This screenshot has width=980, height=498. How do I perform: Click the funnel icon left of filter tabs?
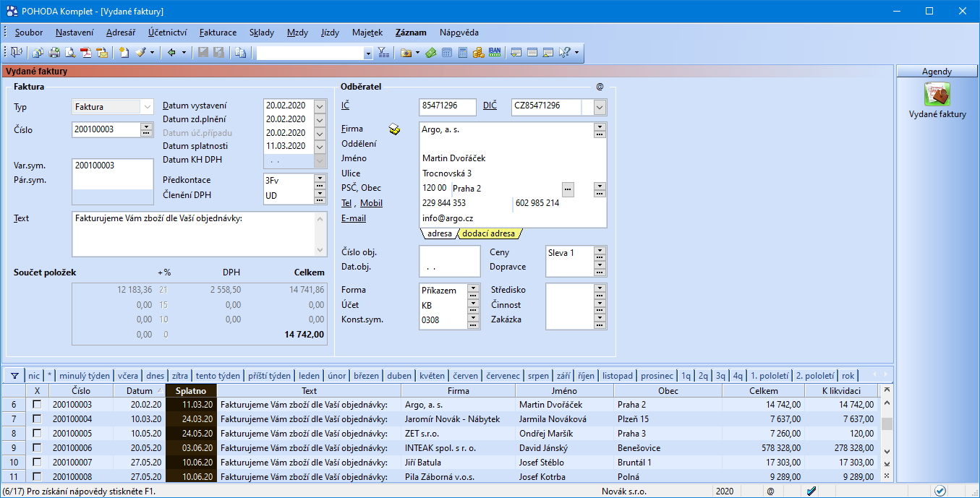(x=14, y=376)
